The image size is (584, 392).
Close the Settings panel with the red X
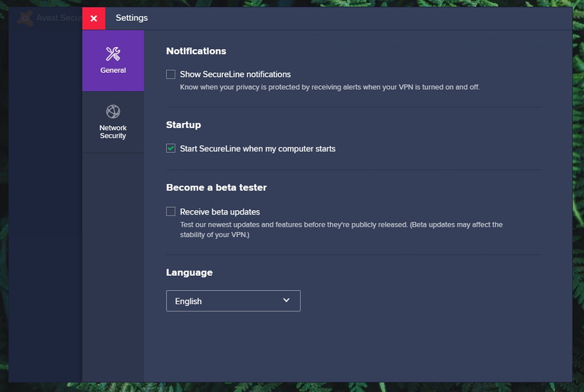(x=94, y=18)
